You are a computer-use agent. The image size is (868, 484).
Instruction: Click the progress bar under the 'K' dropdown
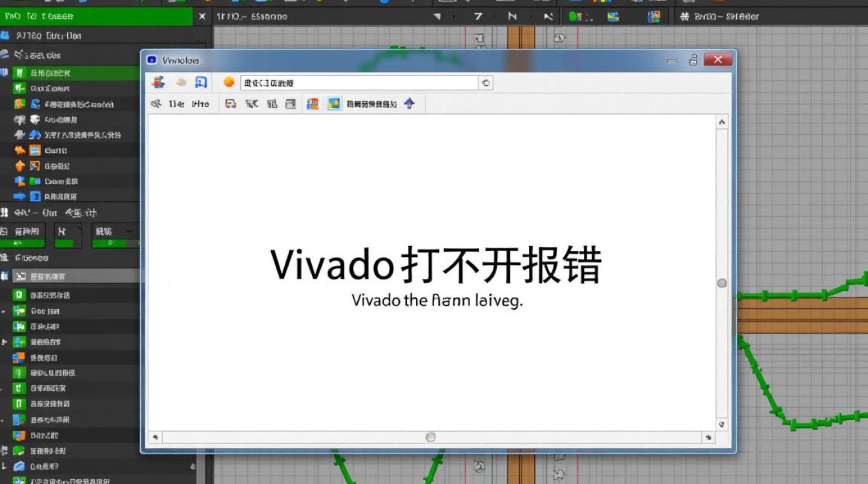point(68,243)
